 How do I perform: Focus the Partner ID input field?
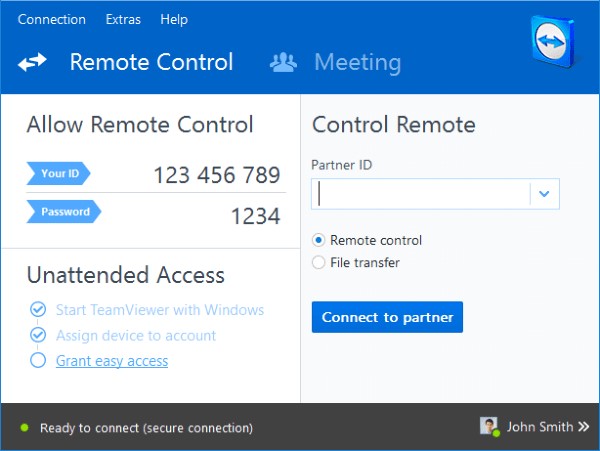click(420, 194)
